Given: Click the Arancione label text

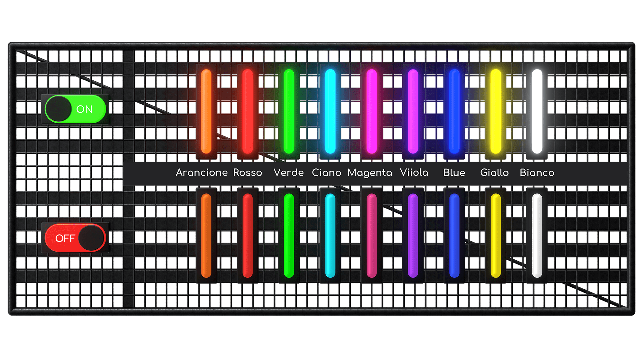Looking at the screenshot, I should point(202,173).
